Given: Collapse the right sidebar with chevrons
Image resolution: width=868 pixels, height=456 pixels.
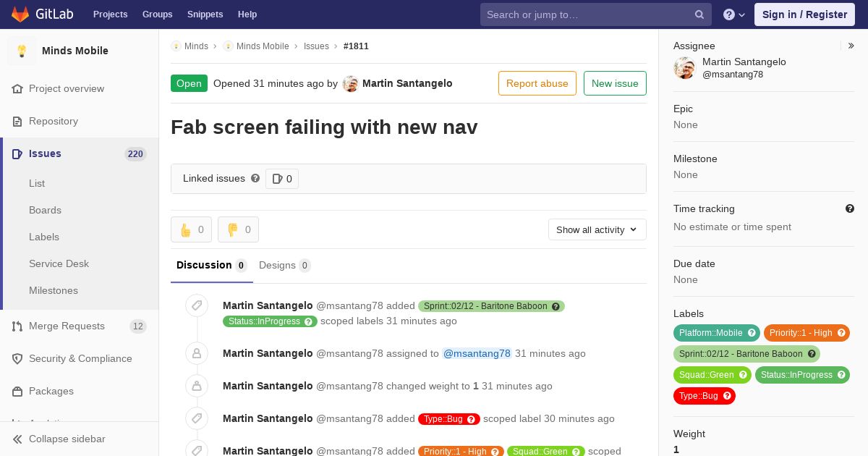Looking at the screenshot, I should pos(851,46).
